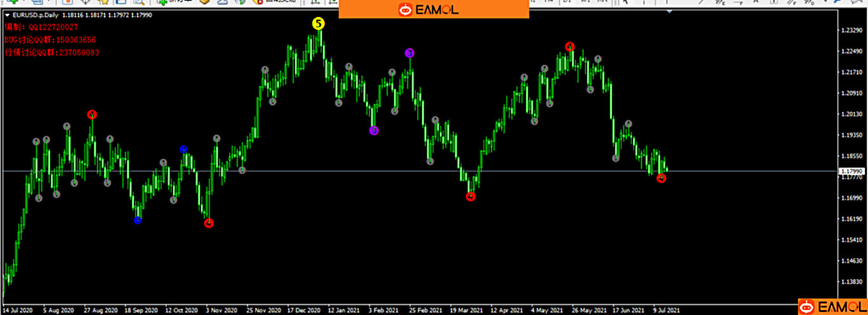Screen dimensions: 868x315
Task: Open the EURUSD.p,Daily chart dropdown arrow
Action: pyautogui.click(x=7, y=15)
